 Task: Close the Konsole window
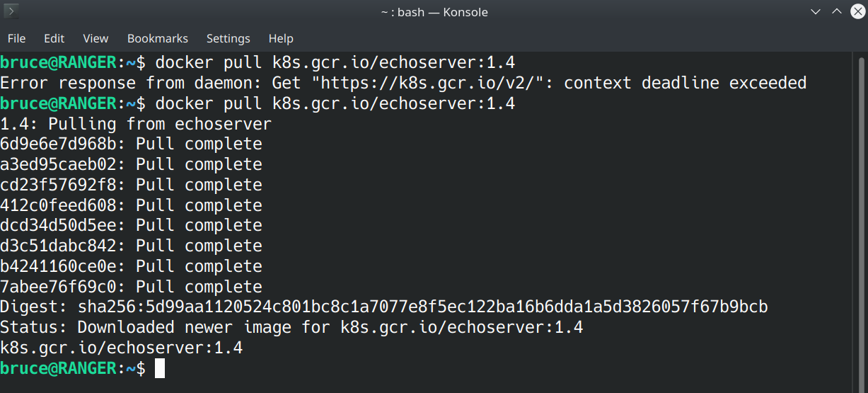857,11
